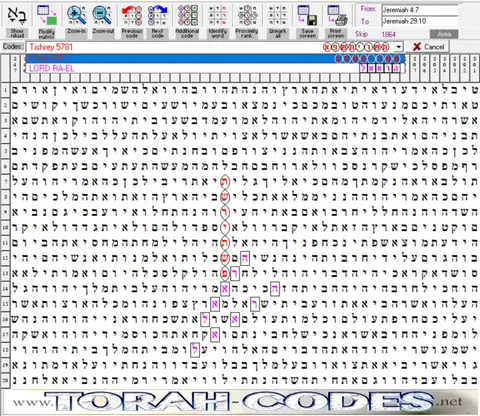Open the Codes dropdown arrow
The width and height of the screenshot is (480, 416).
399,47
